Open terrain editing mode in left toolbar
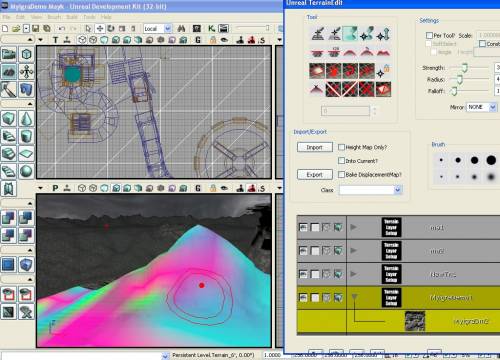Screen dimensions: 500x360 click(9, 72)
